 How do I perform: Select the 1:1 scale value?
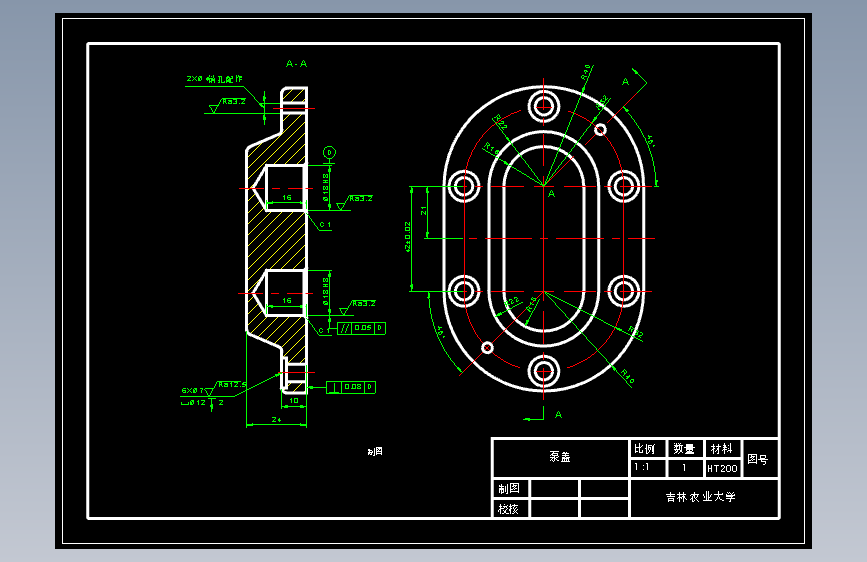641,467
